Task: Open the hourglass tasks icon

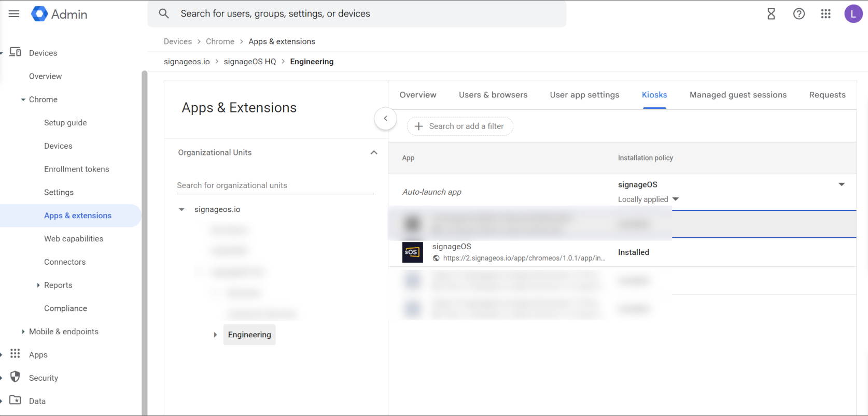Action: click(771, 14)
